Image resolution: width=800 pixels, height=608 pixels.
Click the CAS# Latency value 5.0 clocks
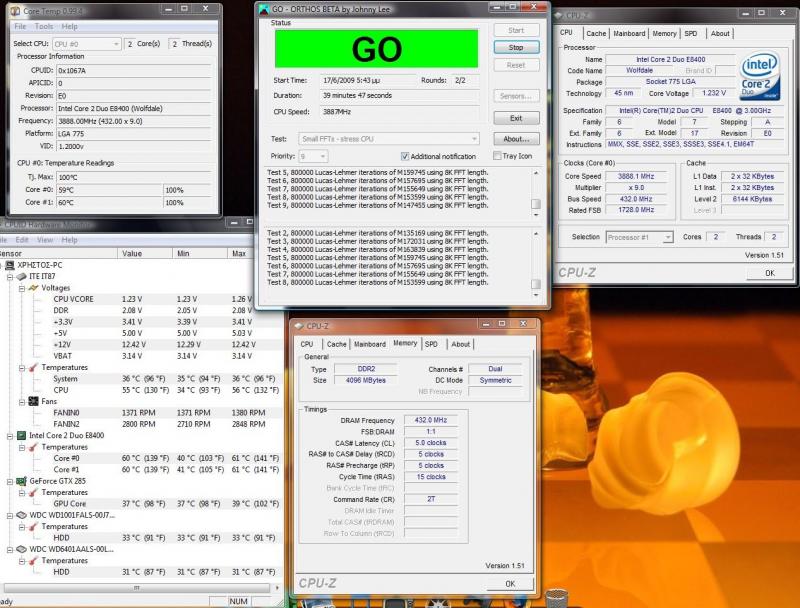(x=431, y=443)
